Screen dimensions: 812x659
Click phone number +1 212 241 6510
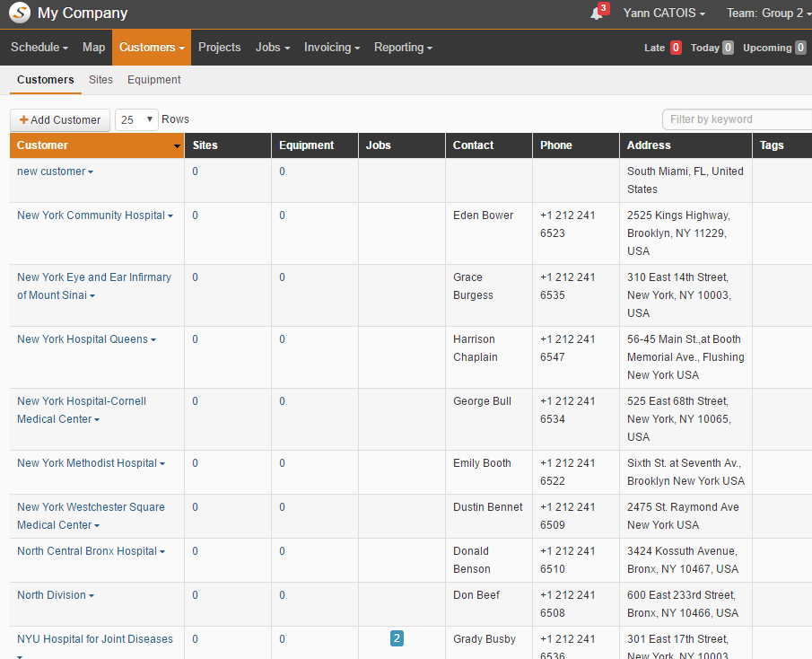pos(568,560)
